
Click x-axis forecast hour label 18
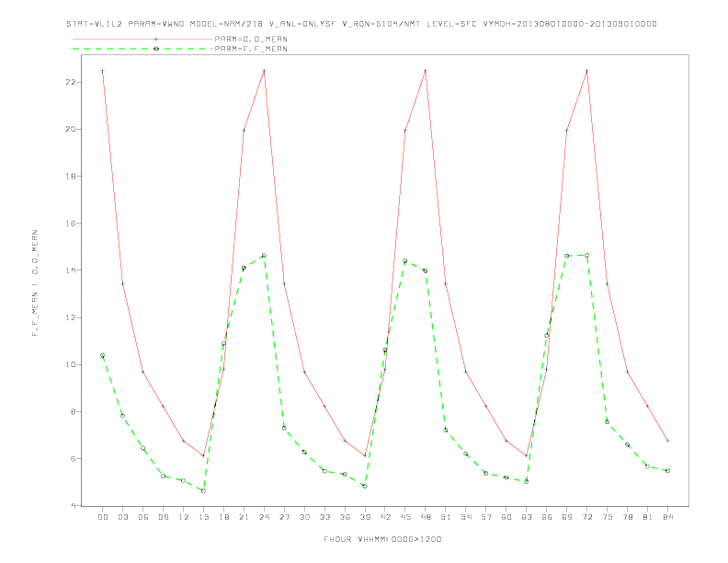[223, 517]
